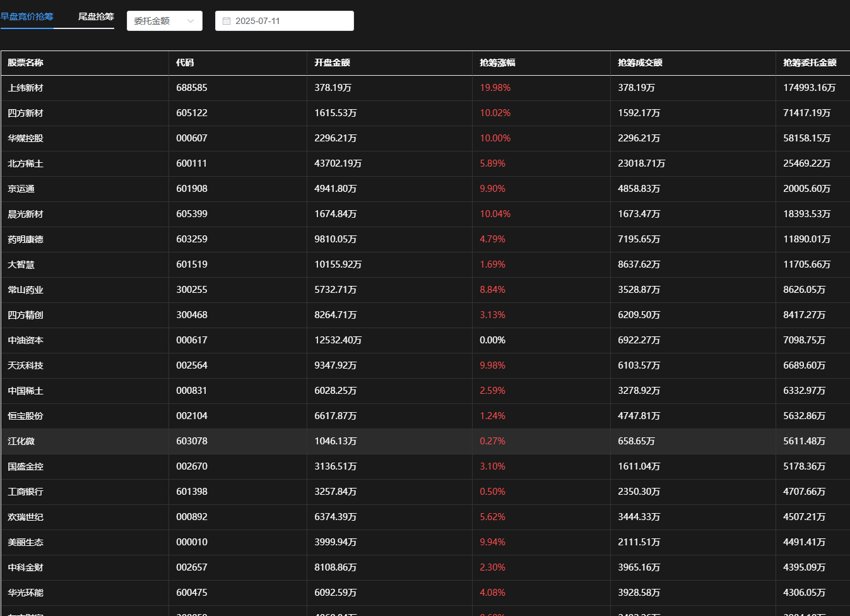This screenshot has width=850, height=616.
Task: Select stock name 江化微
Action: click(x=21, y=441)
